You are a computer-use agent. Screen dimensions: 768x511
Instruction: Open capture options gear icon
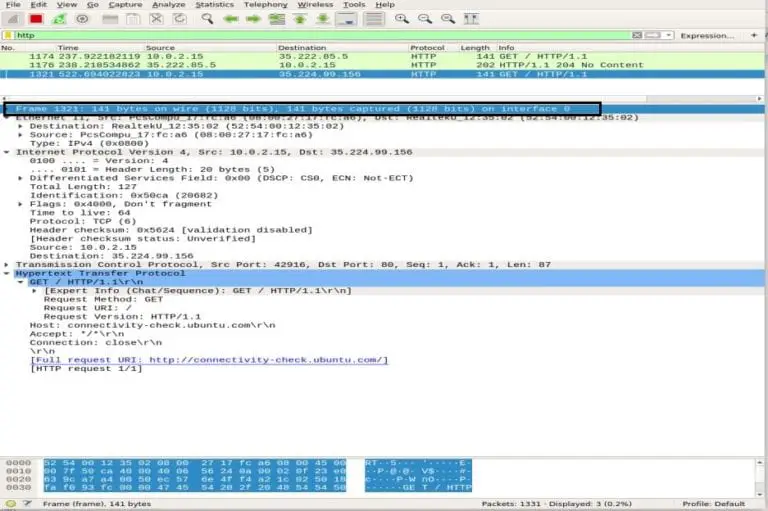coord(82,19)
